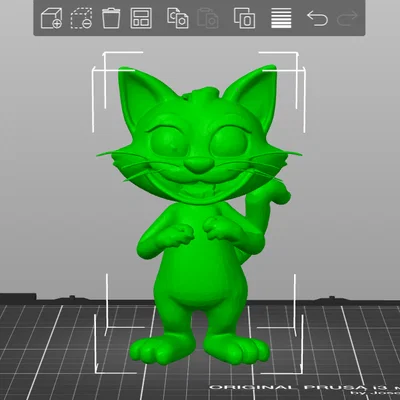Click the greyed-out Redo arrow

point(347,18)
